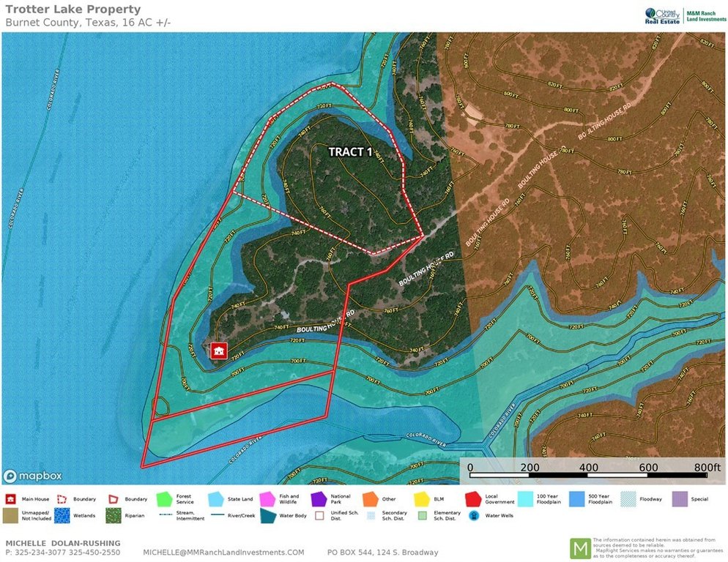Click the Main House marker on the map
This screenshot has width=728, height=562.
coord(218,351)
